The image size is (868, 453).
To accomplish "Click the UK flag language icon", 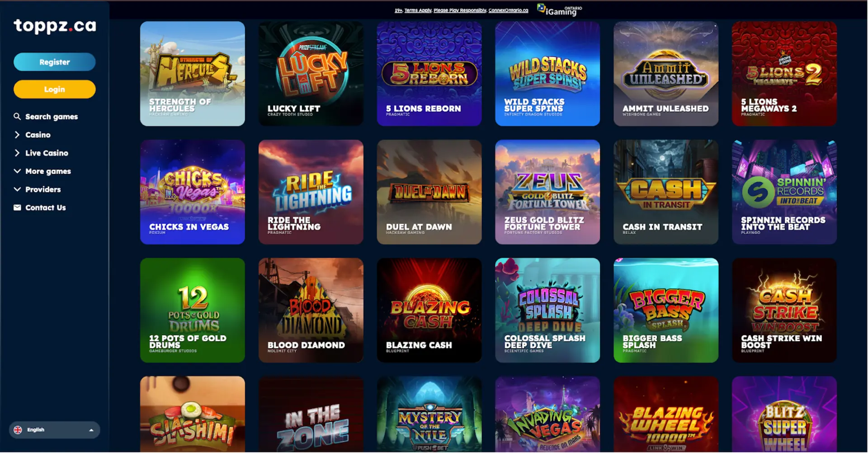I will pos(18,430).
